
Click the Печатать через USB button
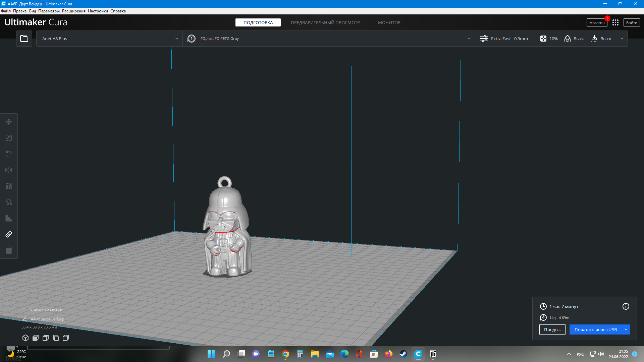point(595,329)
